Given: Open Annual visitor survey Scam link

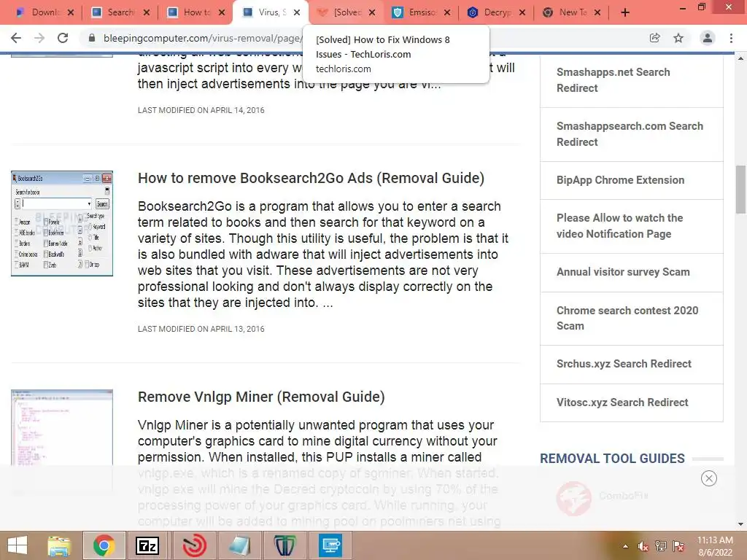Looking at the screenshot, I should tap(623, 272).
